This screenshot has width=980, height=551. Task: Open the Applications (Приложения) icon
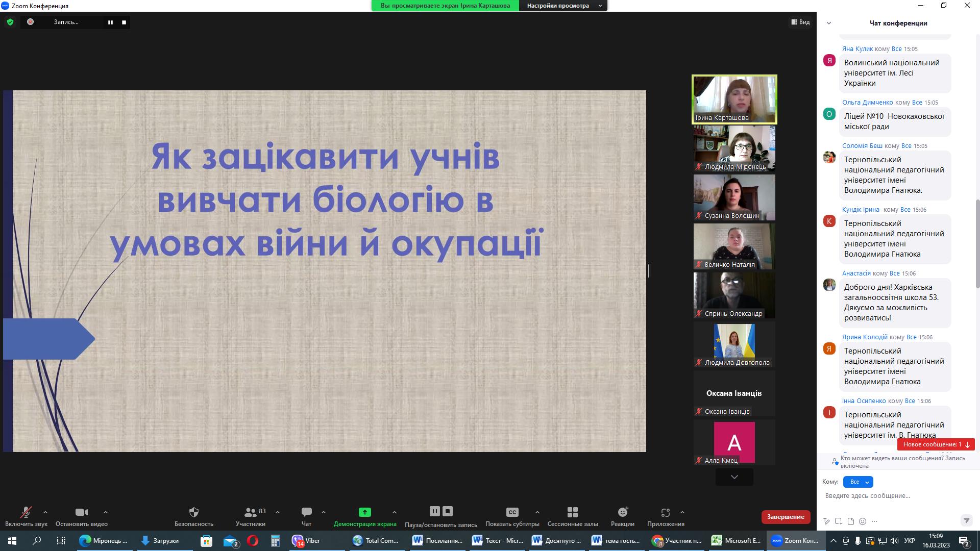tap(665, 512)
